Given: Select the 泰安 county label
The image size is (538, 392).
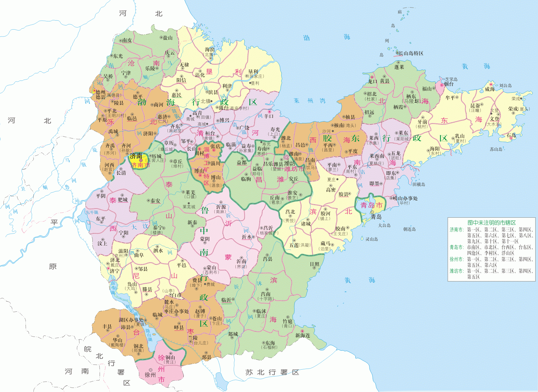Looking at the screenshot, I should pos(155,201).
